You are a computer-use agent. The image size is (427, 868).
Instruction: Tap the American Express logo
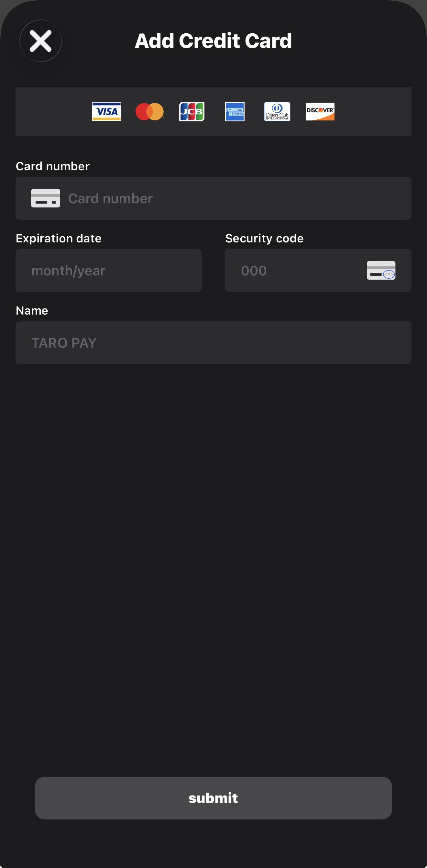click(x=235, y=112)
